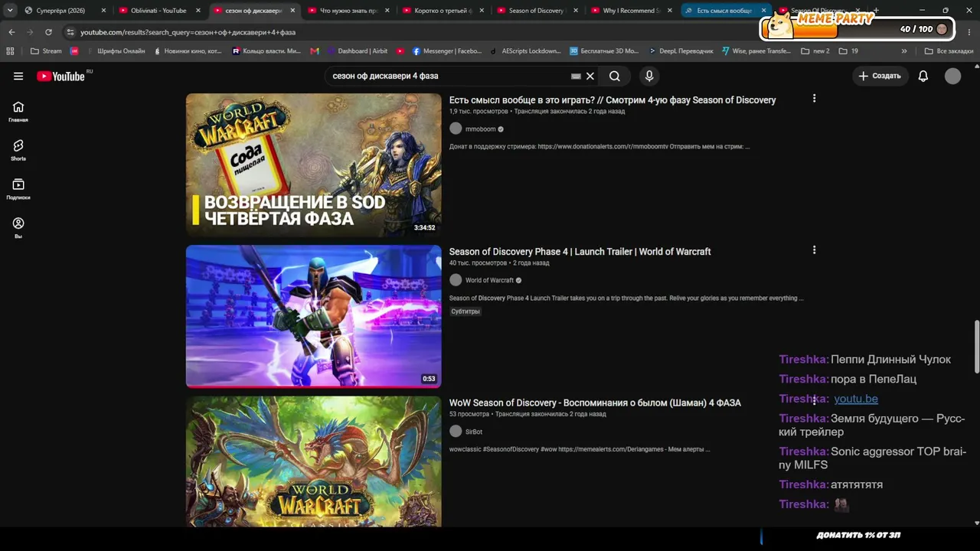This screenshot has width=980, height=551.
Task: Play the Phase 4 Launch Trailer thumbnail
Action: click(x=313, y=316)
